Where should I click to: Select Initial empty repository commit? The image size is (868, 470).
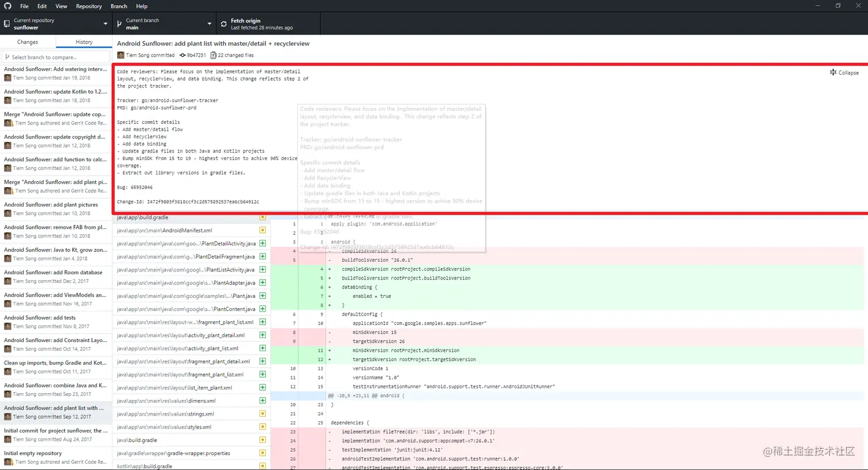tap(56, 457)
